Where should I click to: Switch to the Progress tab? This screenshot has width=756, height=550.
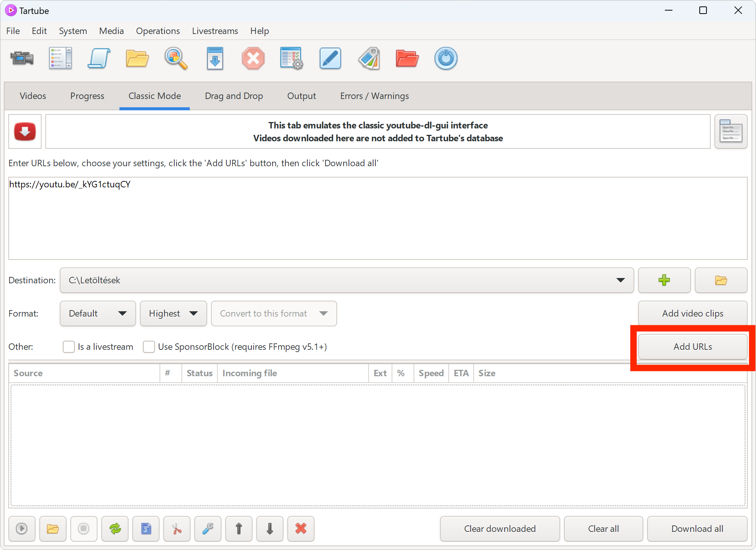(87, 96)
